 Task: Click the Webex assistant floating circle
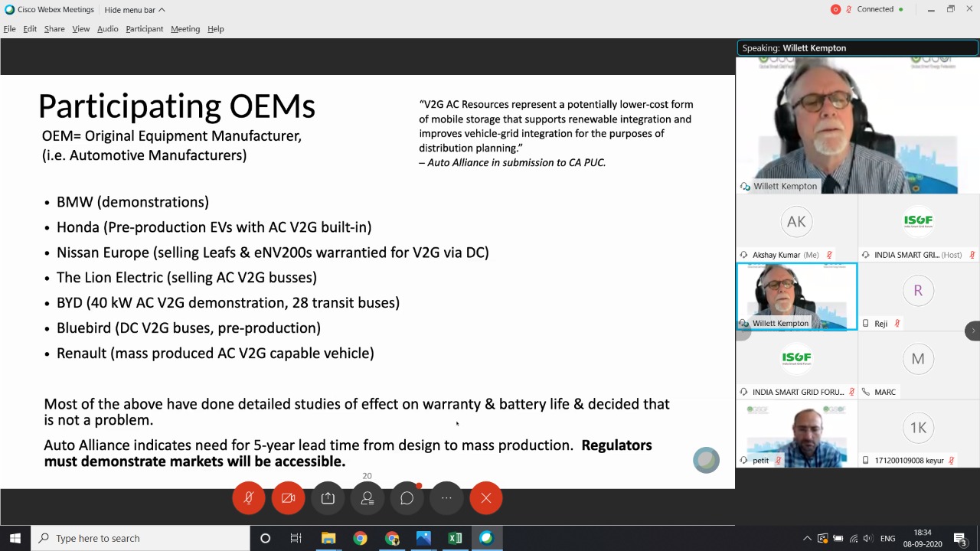tap(706, 460)
